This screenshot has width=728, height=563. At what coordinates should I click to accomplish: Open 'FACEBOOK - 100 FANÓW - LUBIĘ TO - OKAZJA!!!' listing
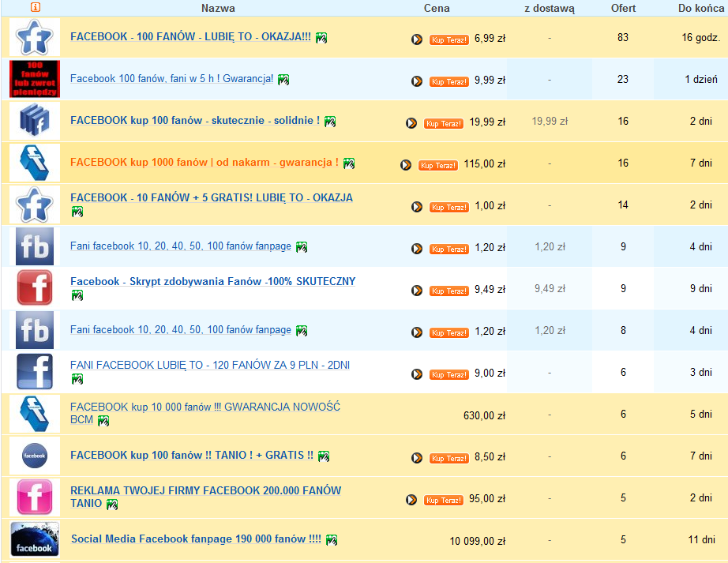coord(190,36)
